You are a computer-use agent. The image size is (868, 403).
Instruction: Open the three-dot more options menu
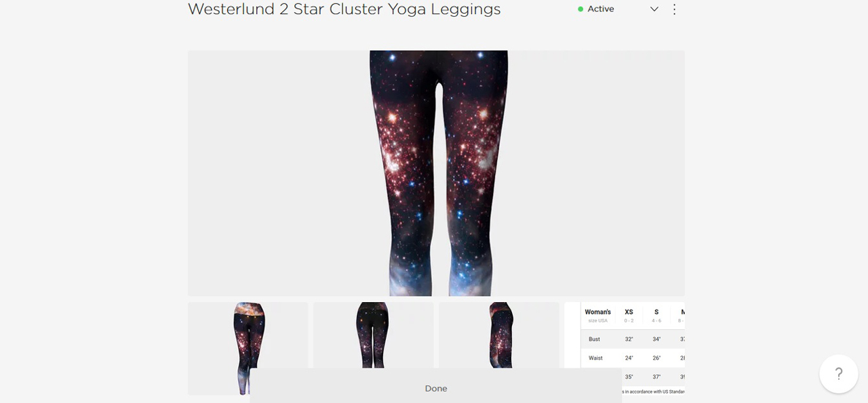tap(674, 9)
